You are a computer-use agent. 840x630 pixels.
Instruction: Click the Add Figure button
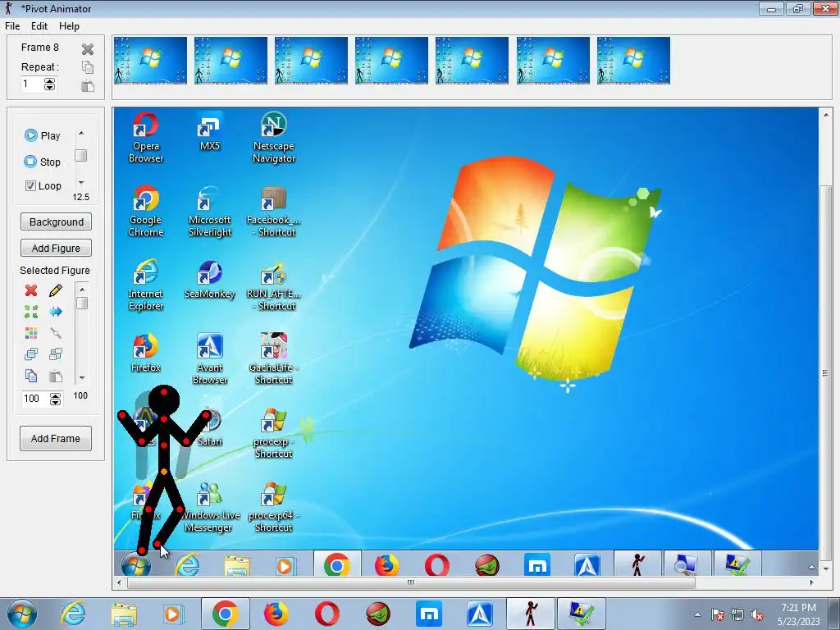pyautogui.click(x=57, y=248)
